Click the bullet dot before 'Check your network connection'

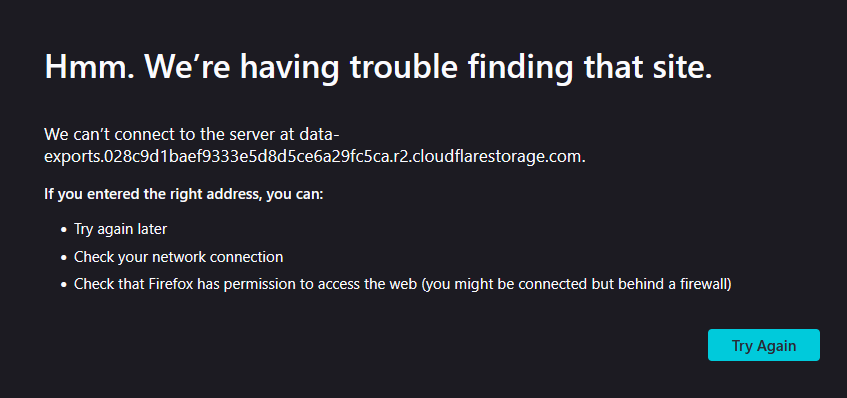coord(64,258)
